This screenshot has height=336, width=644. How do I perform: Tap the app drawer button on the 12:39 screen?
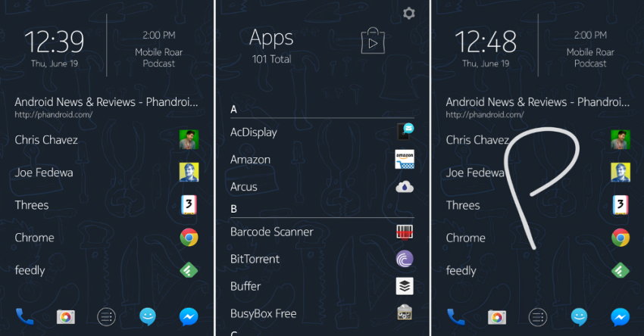click(107, 316)
